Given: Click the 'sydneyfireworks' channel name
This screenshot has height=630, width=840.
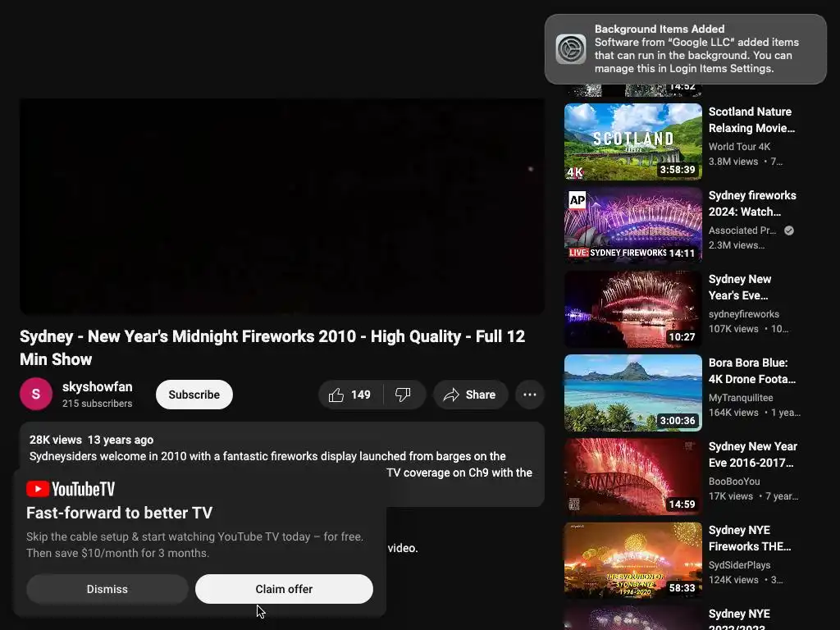Looking at the screenshot, I should pyautogui.click(x=743, y=314).
